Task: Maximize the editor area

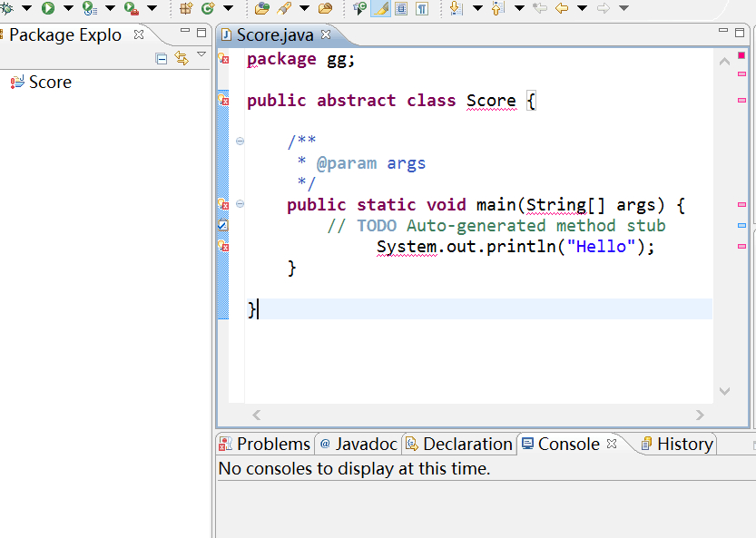Action: click(740, 33)
